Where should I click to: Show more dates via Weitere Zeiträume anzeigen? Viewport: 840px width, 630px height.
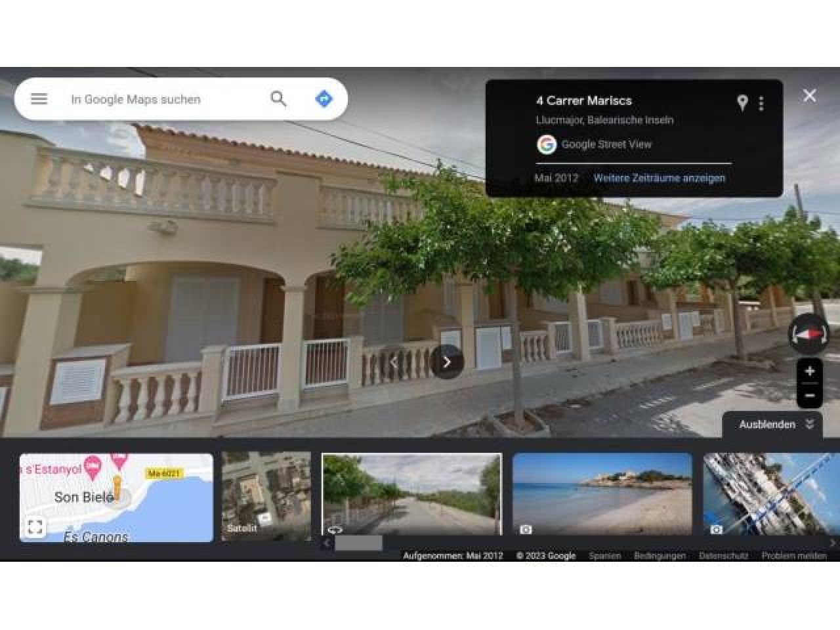(659, 178)
